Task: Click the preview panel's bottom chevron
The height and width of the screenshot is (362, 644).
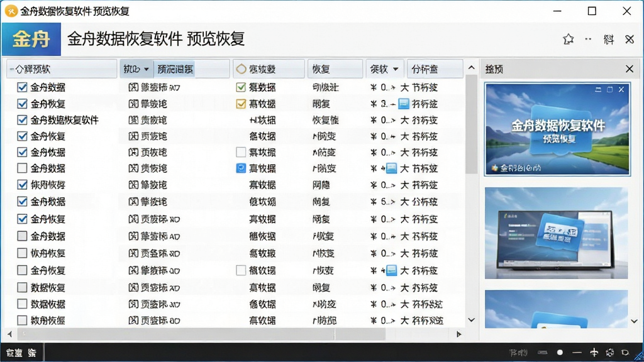Action: [634, 321]
